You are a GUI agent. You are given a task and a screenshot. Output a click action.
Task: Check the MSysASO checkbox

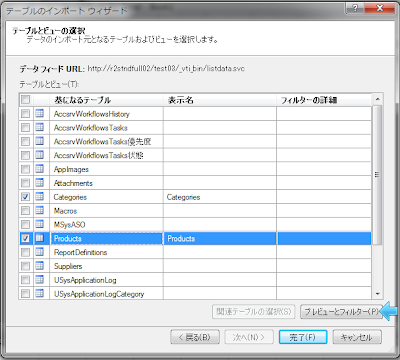pos(25,224)
